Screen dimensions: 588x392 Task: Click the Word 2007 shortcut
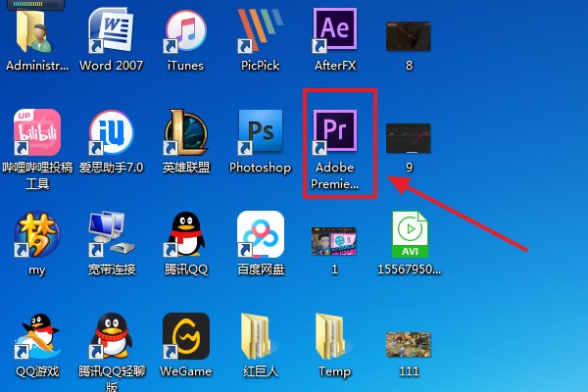click(x=111, y=31)
